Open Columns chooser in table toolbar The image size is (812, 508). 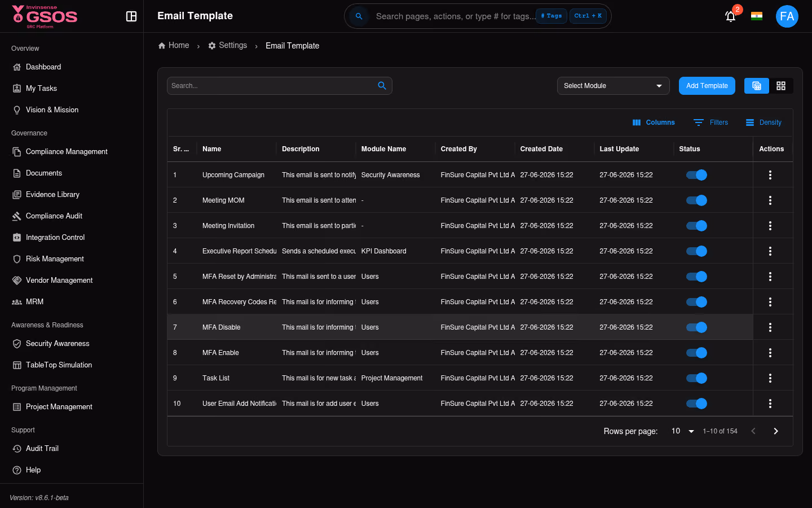(654, 122)
